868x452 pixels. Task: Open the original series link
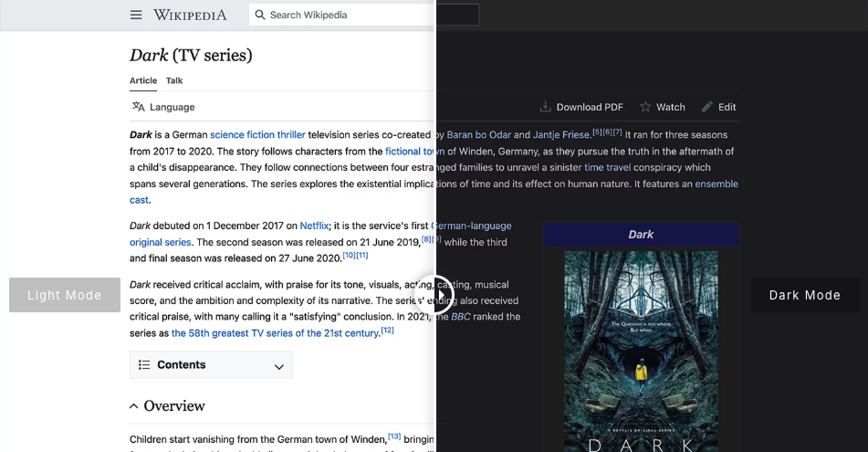tap(161, 242)
